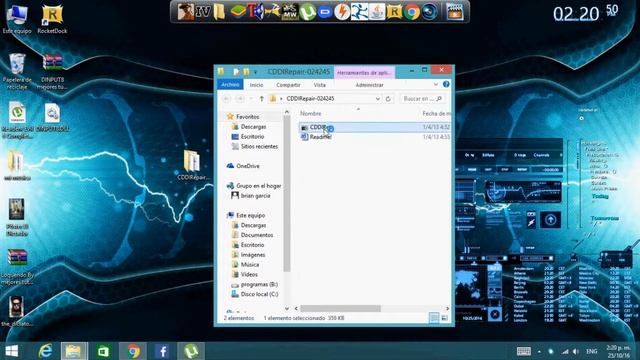Click the quick access properties icon
Screen dimensions: 640x360
tap(236, 72)
